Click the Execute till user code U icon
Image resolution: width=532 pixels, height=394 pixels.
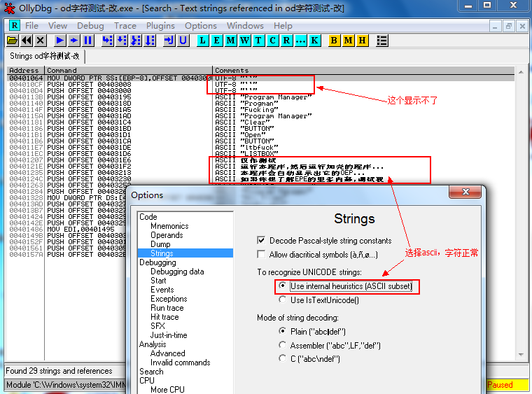coord(183,41)
